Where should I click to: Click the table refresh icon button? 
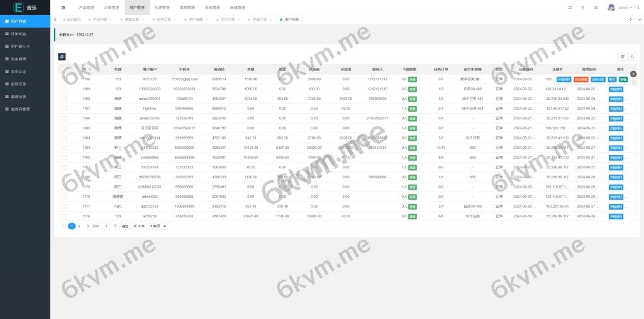[62, 57]
